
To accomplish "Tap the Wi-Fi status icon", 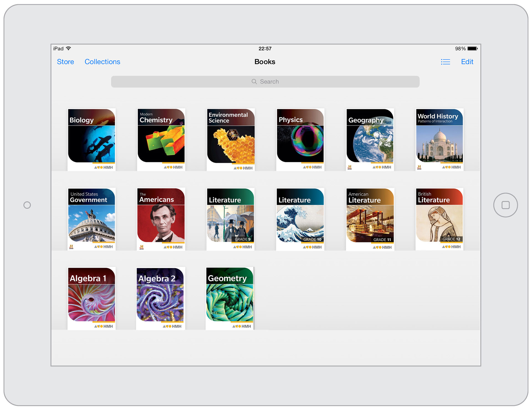I will click(68, 48).
